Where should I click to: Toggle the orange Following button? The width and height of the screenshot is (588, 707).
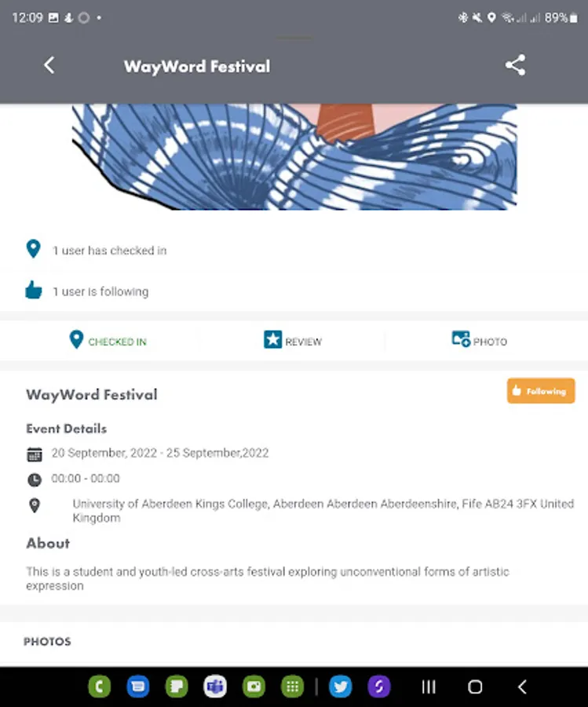(541, 390)
